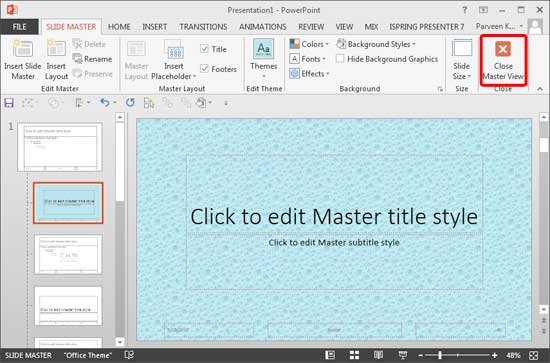Click the Insert Layout button
The height and width of the screenshot is (363, 550).
click(x=56, y=60)
